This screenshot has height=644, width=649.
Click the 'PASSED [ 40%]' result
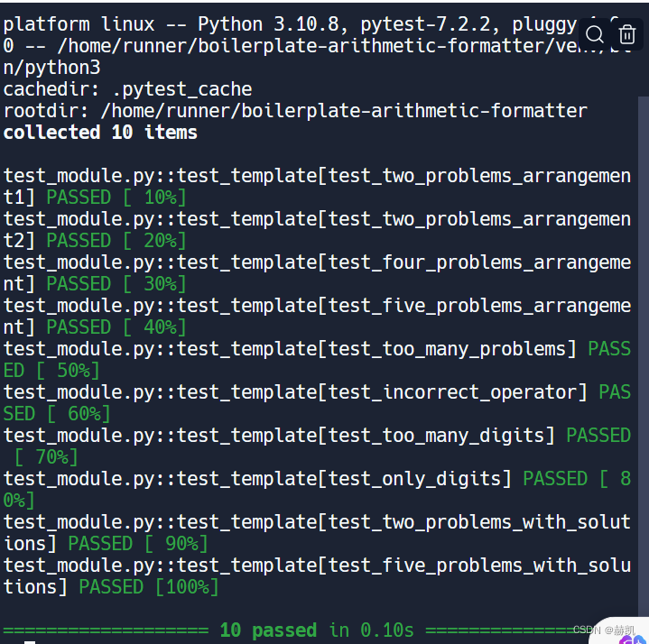click(116, 327)
